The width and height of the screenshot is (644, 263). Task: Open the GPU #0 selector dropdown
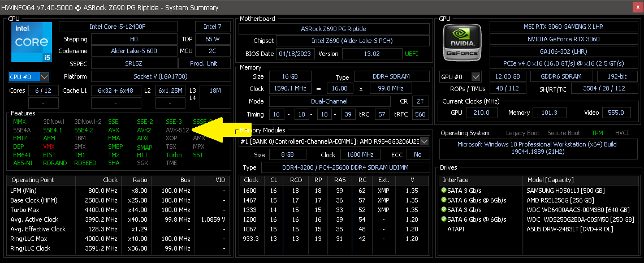tap(476, 77)
